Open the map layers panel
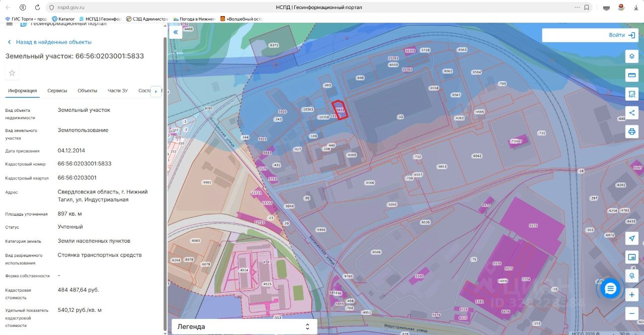Viewport: 644px width, 335px height. [631, 56]
